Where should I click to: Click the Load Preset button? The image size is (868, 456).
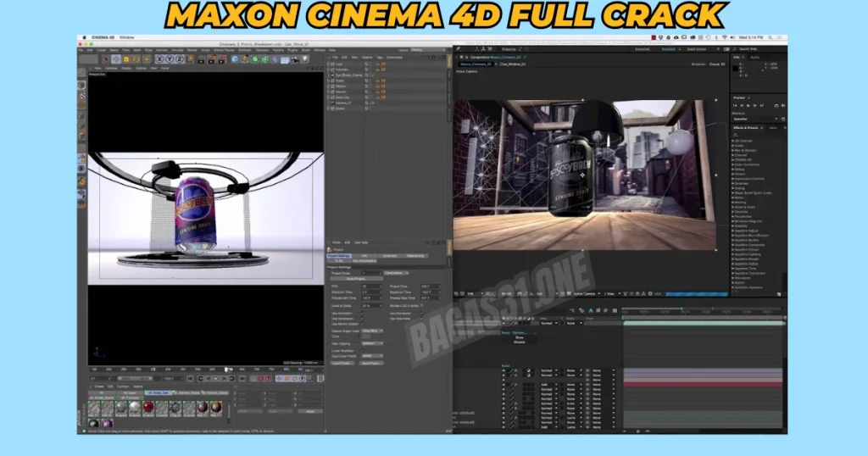click(x=342, y=363)
